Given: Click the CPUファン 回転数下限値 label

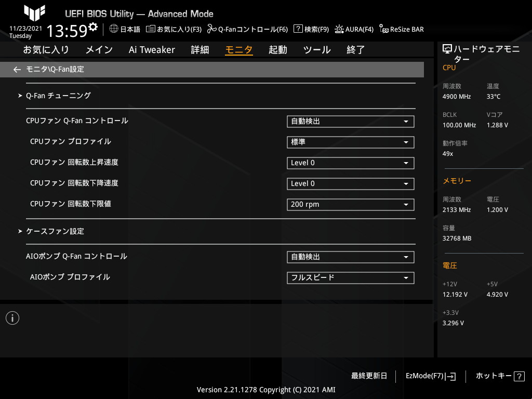Looking at the screenshot, I should (71, 204).
